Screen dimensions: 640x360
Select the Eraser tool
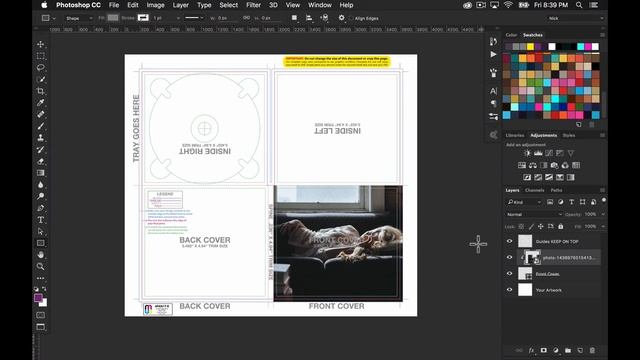pos(40,161)
